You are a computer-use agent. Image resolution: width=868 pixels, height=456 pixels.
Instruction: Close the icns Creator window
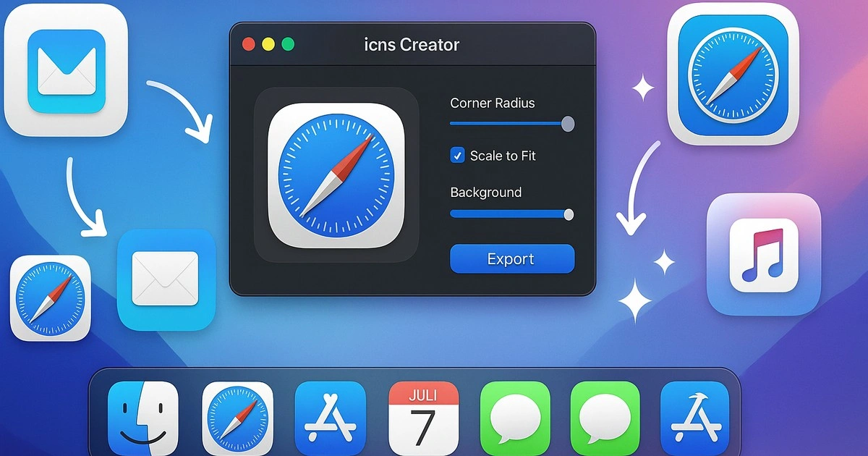click(248, 44)
